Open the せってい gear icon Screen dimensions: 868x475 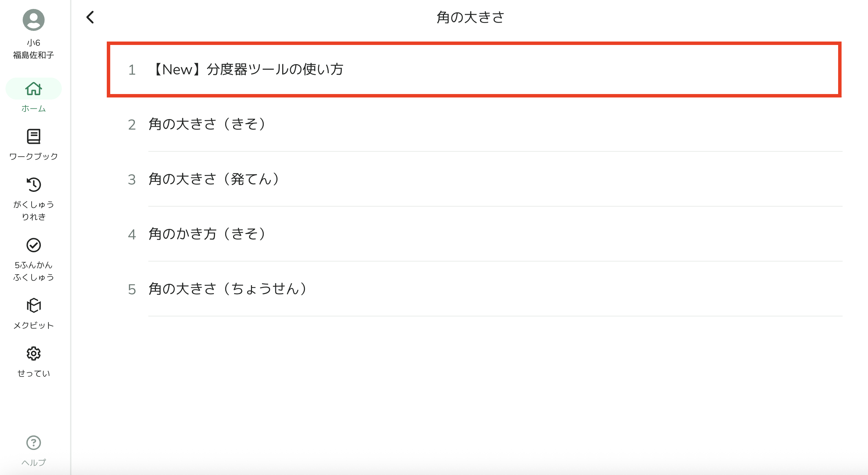click(x=34, y=354)
